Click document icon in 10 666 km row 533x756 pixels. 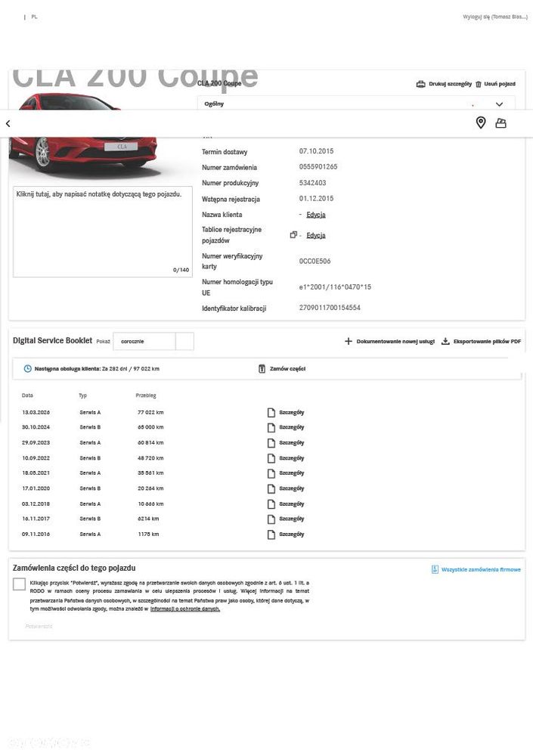coord(271,504)
